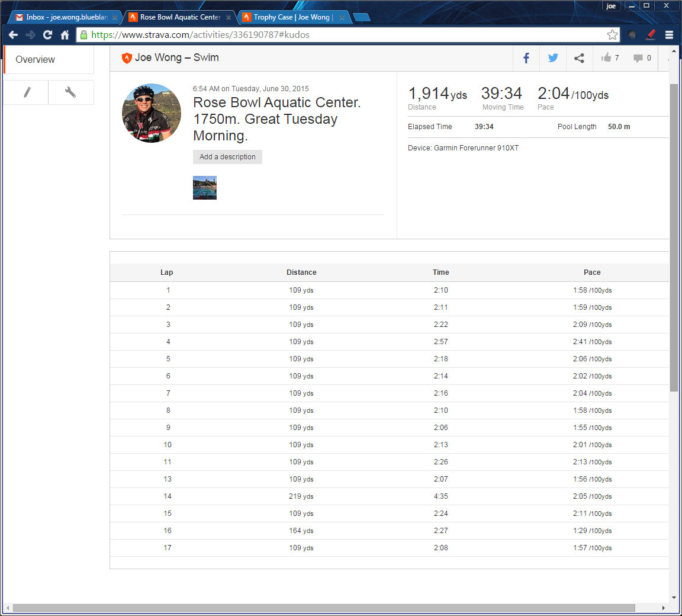The width and height of the screenshot is (682, 616).
Task: Click the URL address bar
Action: click(343, 35)
